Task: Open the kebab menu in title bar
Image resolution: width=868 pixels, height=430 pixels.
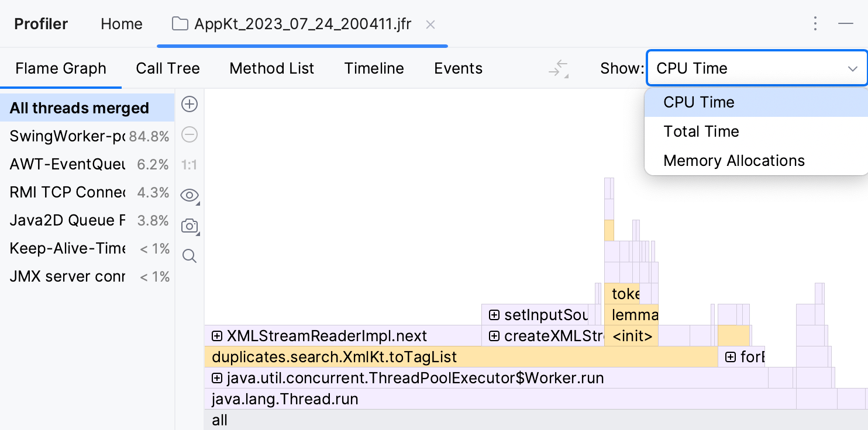Action: 815,23
